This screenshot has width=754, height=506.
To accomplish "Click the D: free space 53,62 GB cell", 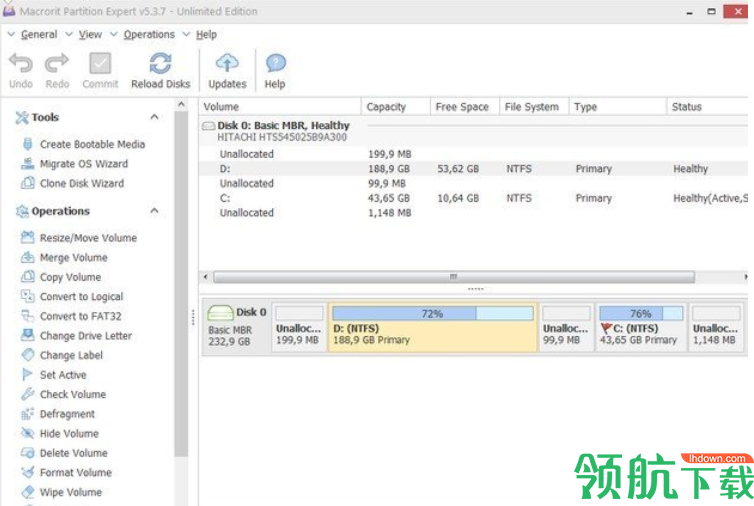I will pyautogui.click(x=458, y=169).
